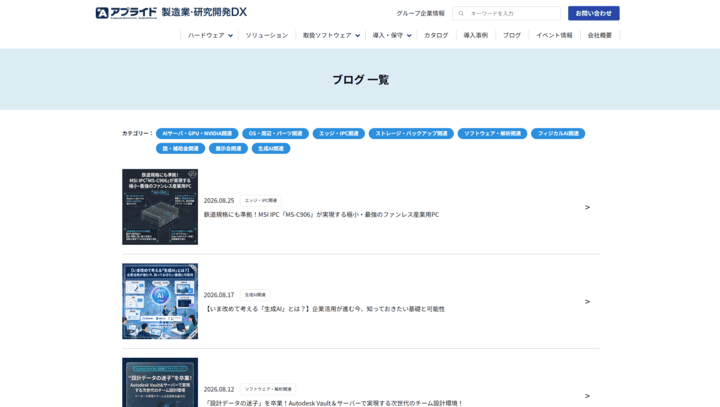Expand the ハードウェア menu chevron
This screenshot has width=720, height=407.
pyautogui.click(x=231, y=35)
